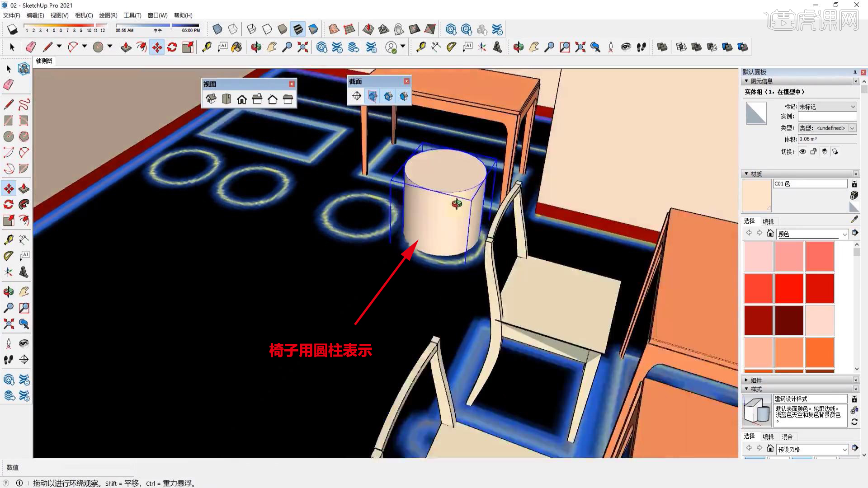Switch to 混合 tab under styles
Screen dimensions: 868x488
pos(787,436)
